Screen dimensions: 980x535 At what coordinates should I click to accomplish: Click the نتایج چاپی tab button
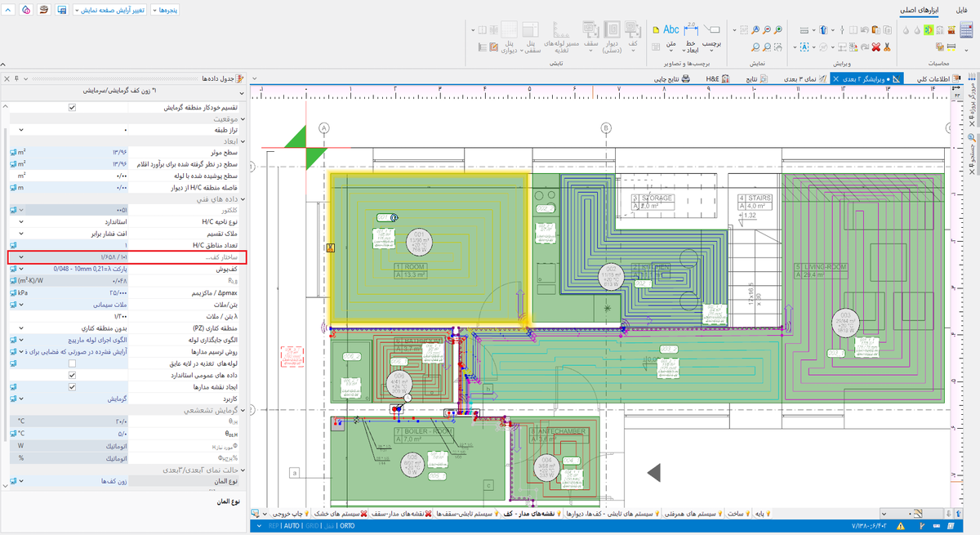[x=670, y=78]
